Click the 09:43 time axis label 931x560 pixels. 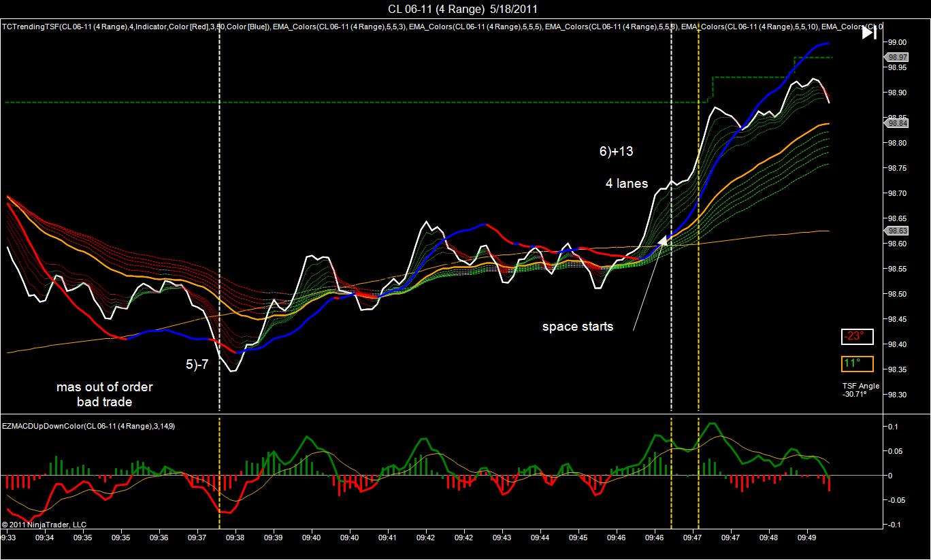point(502,538)
